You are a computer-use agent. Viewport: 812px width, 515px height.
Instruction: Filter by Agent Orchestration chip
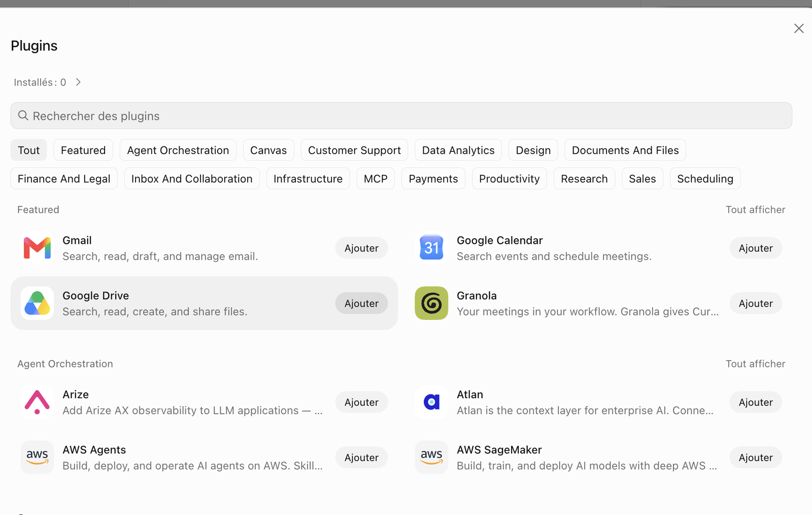coord(178,150)
